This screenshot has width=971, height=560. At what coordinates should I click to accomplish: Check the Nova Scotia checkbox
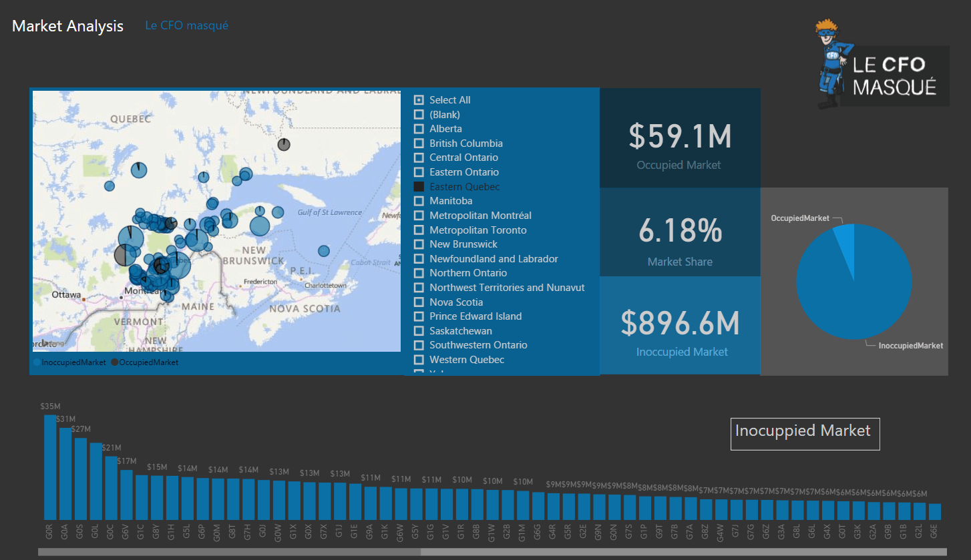coord(419,302)
